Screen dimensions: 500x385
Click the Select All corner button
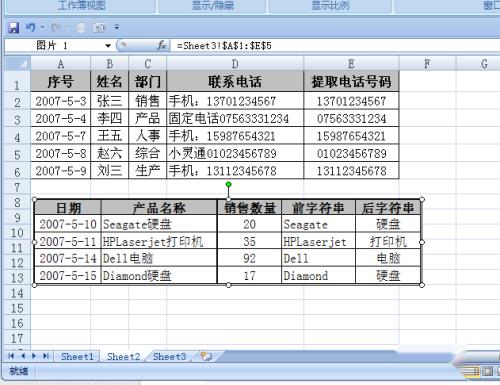(18, 63)
